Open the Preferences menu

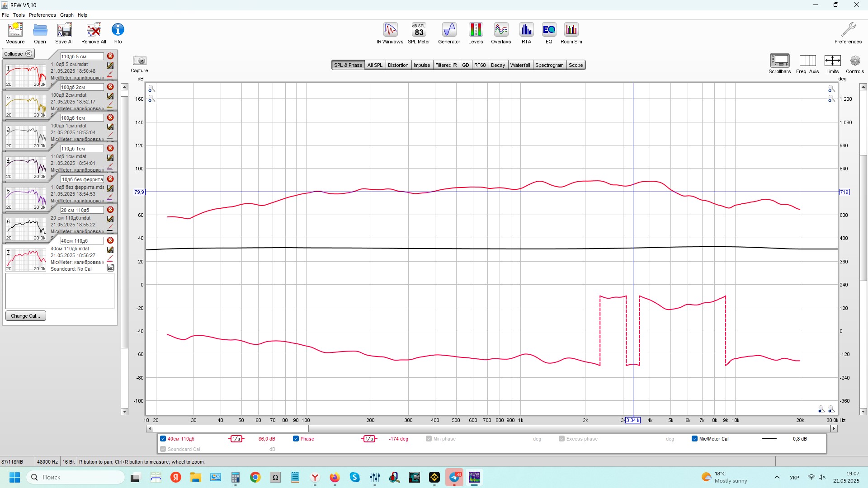coord(42,15)
